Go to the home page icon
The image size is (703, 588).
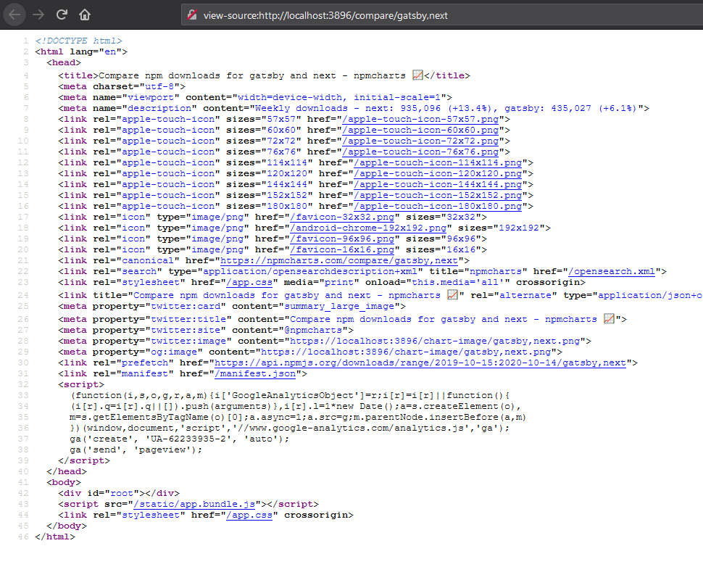(x=85, y=15)
